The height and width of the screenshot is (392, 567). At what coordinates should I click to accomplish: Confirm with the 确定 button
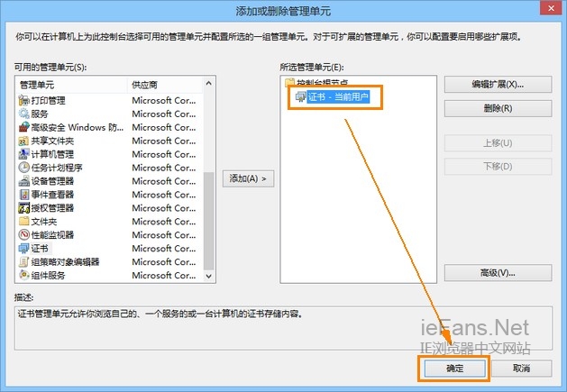tap(454, 369)
